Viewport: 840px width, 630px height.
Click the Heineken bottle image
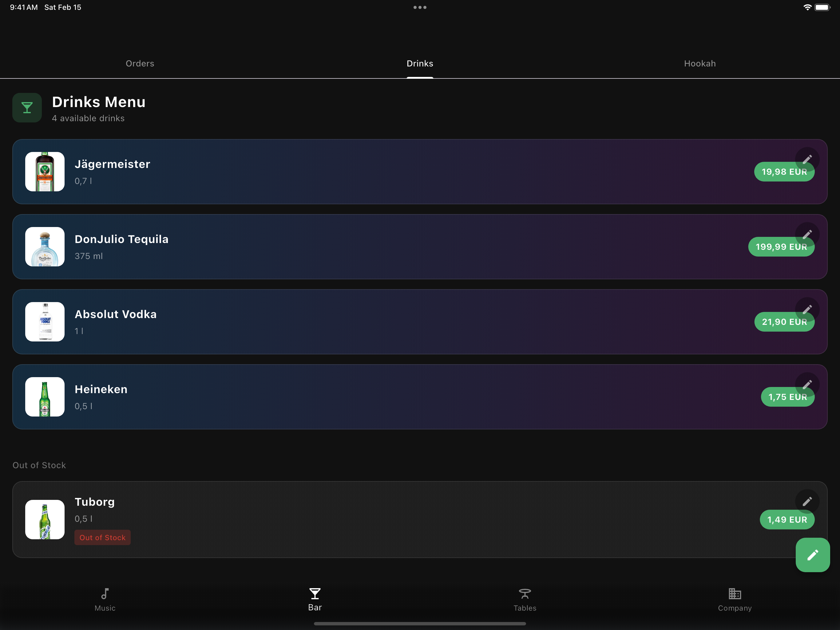point(45,397)
